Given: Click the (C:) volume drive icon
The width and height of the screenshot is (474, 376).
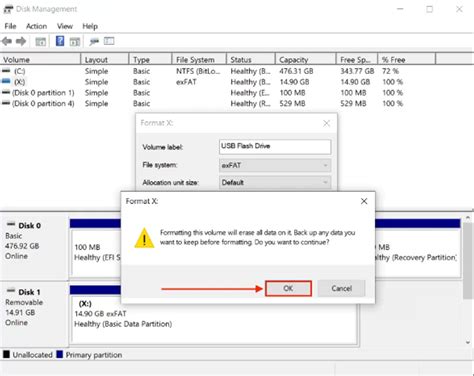Looking at the screenshot, I should pos(6,71).
